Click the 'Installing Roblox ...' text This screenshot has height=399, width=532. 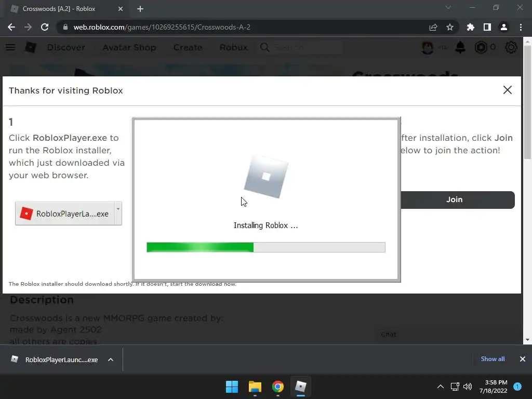pos(265,225)
